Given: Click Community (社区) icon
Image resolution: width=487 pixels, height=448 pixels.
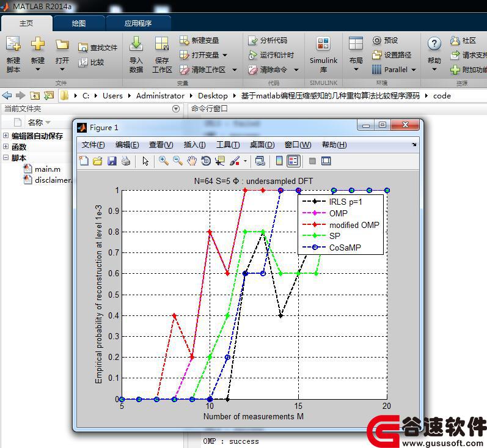Looking at the screenshot, I should click(455, 40).
